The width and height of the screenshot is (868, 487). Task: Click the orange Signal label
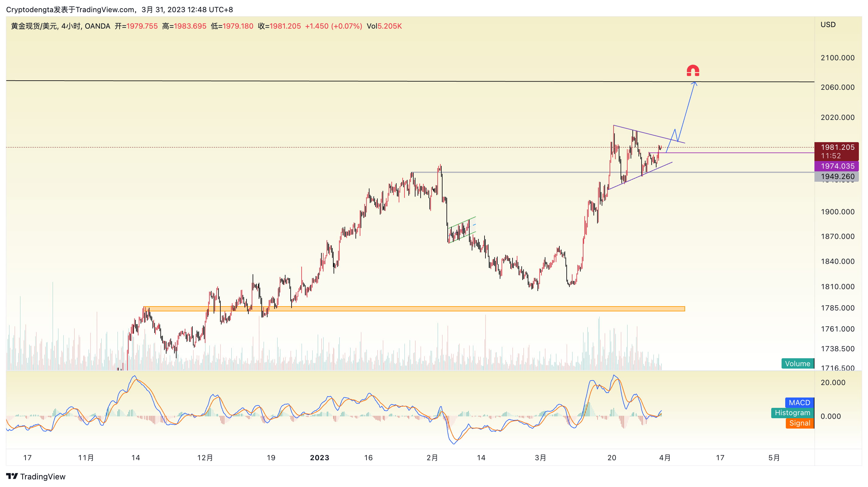coord(799,423)
